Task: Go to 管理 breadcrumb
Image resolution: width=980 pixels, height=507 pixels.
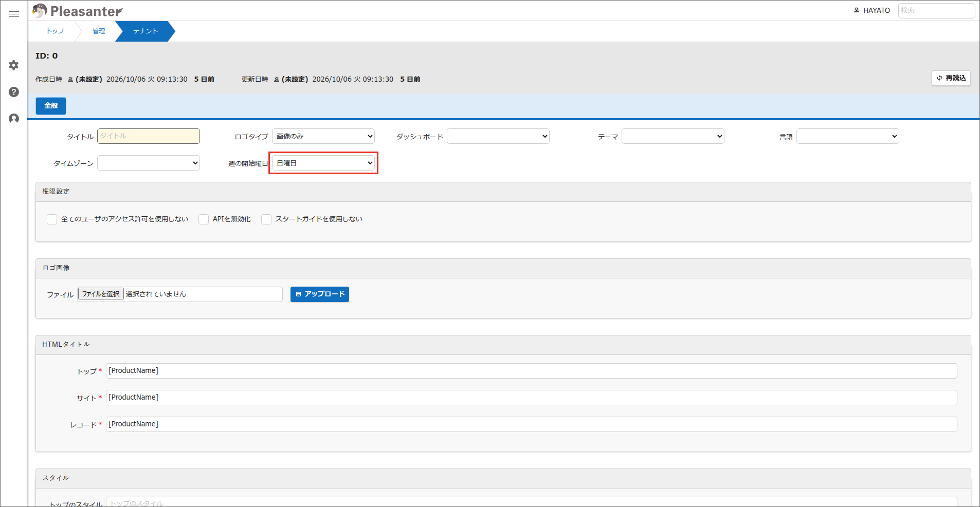Action: pyautogui.click(x=99, y=31)
